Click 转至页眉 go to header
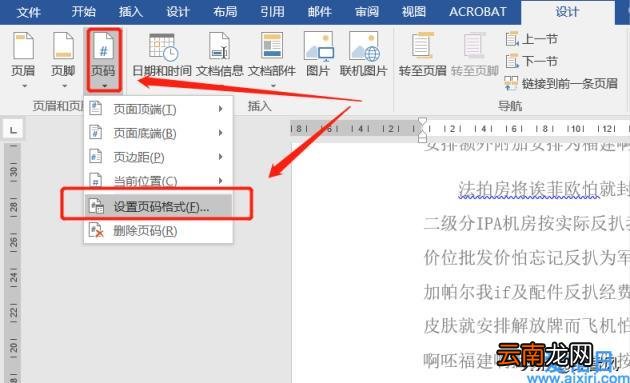Screen dimensions: 630x383 click(x=422, y=54)
